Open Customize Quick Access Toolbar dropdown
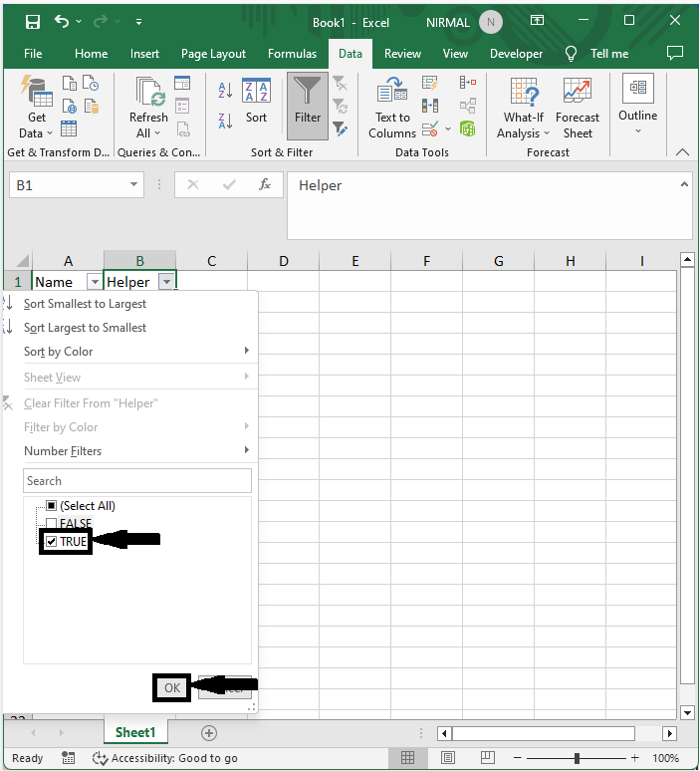The width and height of the screenshot is (700, 771). [138, 22]
